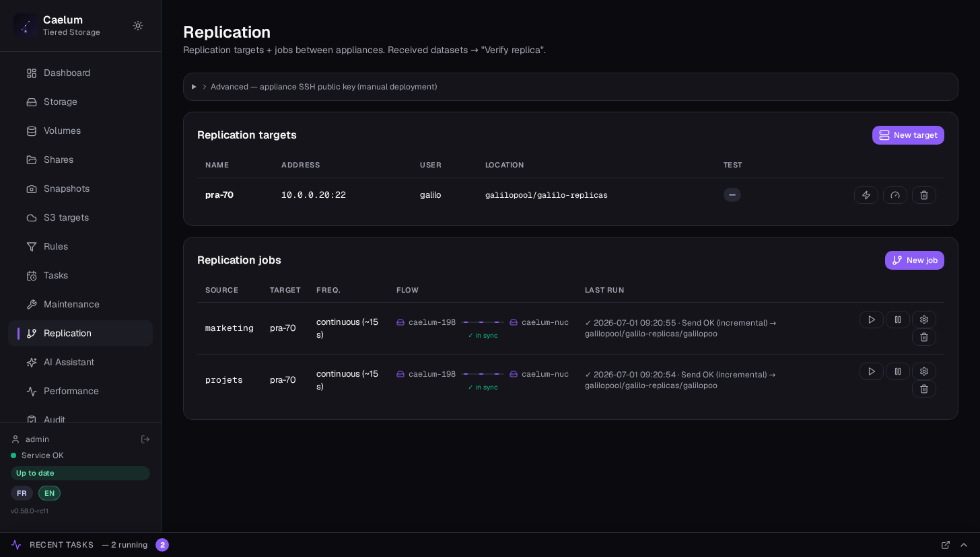This screenshot has height=557, width=980.
Task: Click the test status dash badge for pra-70
Action: click(x=732, y=195)
